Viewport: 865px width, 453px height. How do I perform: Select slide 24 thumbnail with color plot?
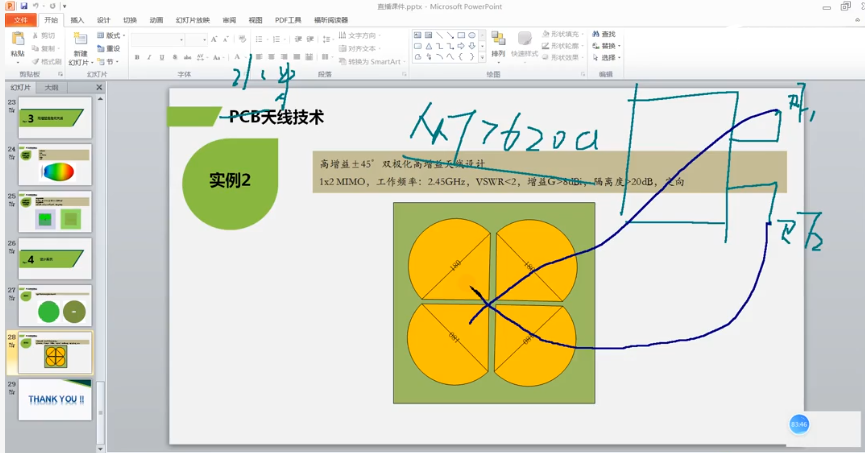[x=55, y=164]
